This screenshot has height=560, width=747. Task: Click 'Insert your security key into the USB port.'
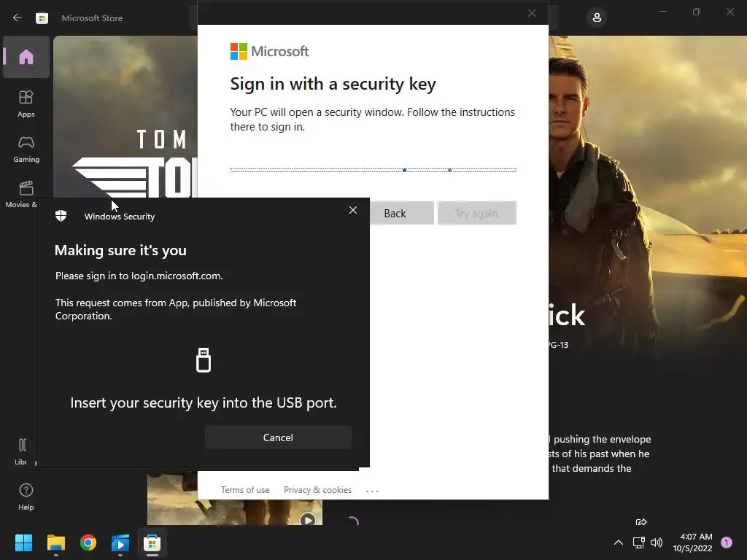tap(204, 402)
